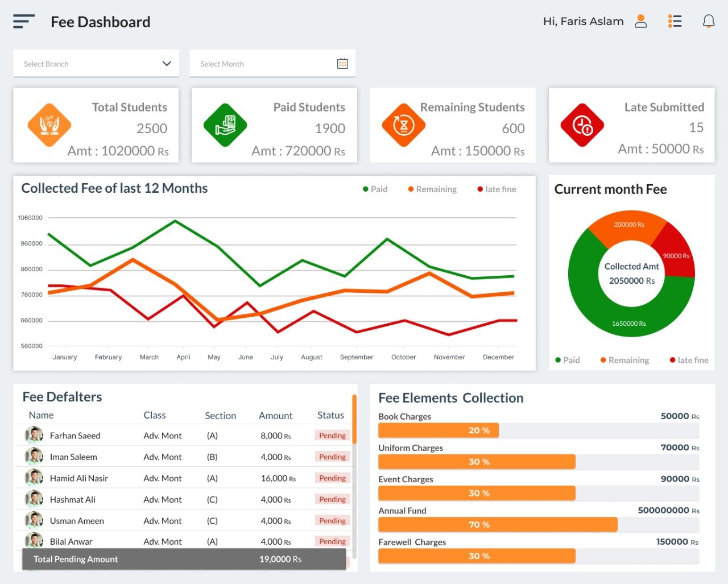Click the Paid Students green icon
Viewport: 728px width, 584px height.
click(226, 125)
